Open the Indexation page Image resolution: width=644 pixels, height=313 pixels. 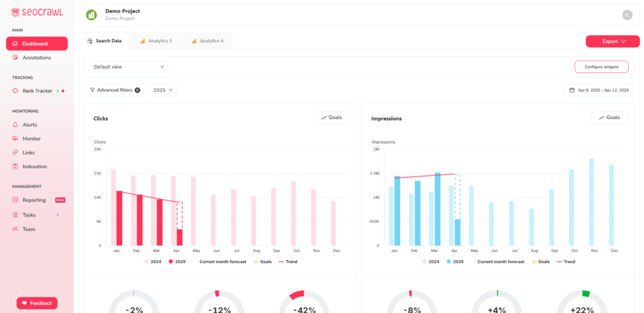pos(35,167)
